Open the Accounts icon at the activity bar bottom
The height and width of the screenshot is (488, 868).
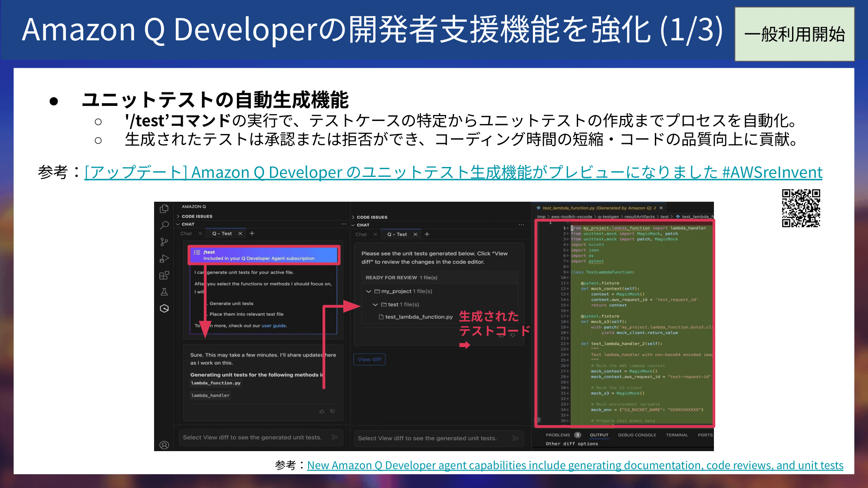164,445
